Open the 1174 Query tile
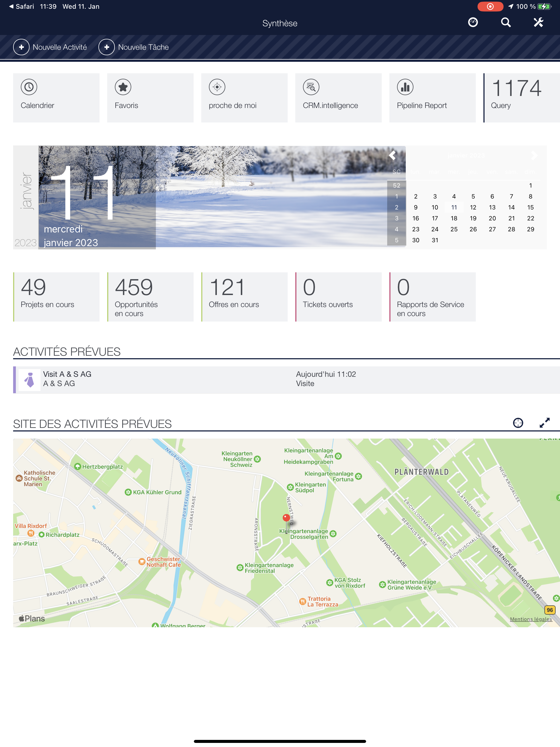The image size is (560, 747). tap(522, 98)
